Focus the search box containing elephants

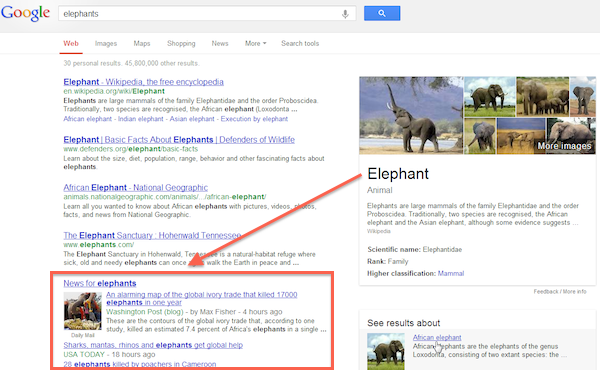207,14
